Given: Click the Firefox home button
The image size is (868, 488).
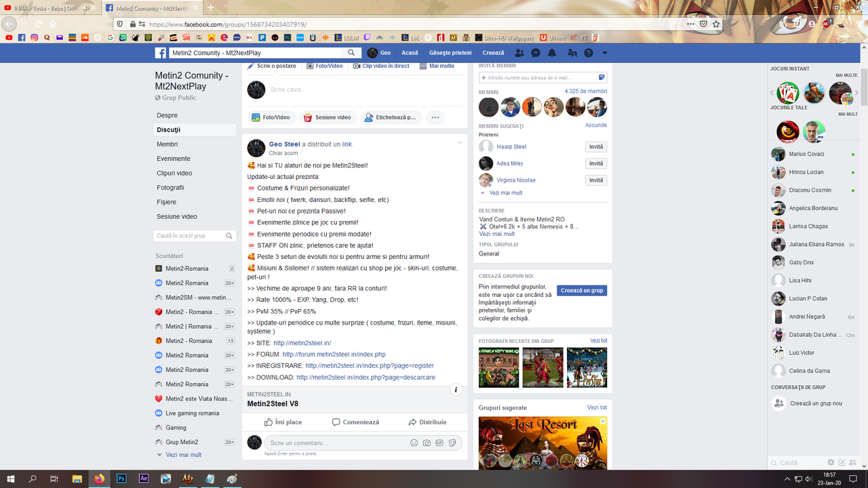Looking at the screenshot, I should coord(53,24).
